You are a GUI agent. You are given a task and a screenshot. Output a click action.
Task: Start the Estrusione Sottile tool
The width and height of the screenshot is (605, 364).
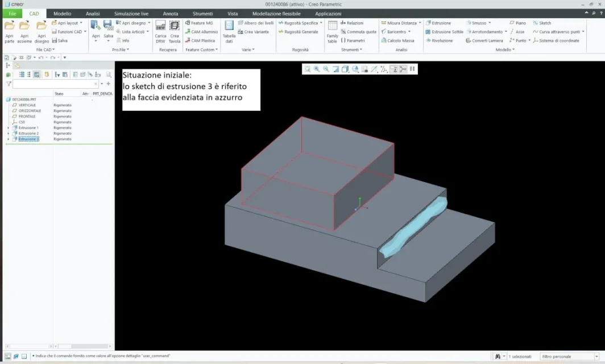coord(444,32)
